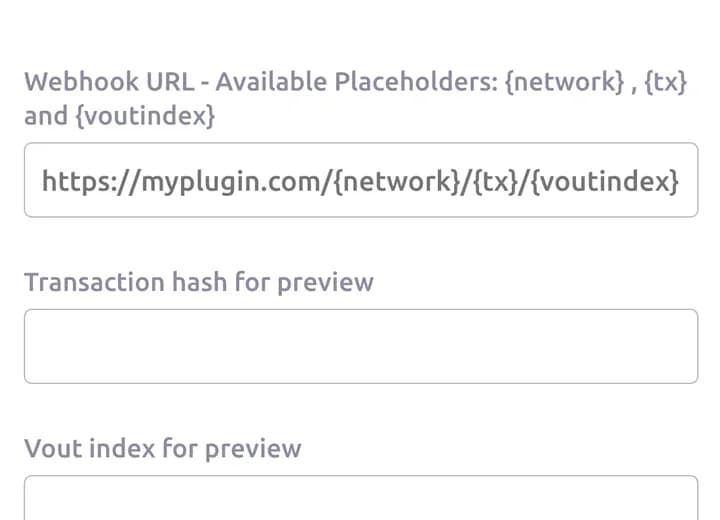Click preview in the Transaction hash label
Viewport: 720px width, 520px height.
click(x=325, y=283)
